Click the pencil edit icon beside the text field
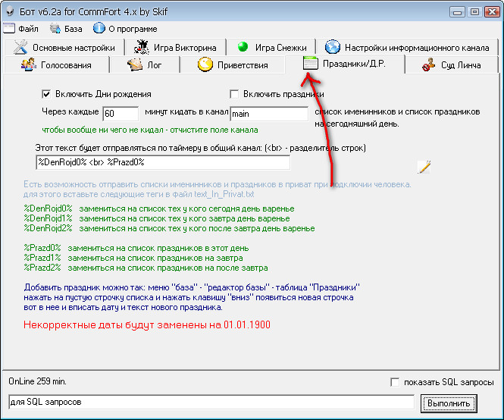This screenshot has width=504, height=420. point(424,167)
